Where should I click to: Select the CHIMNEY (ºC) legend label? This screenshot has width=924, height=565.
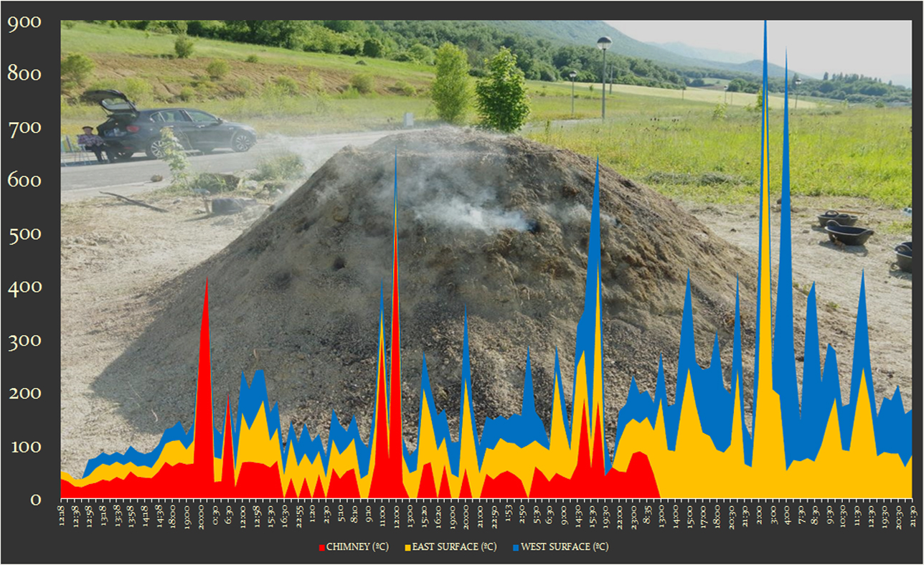click(357, 547)
